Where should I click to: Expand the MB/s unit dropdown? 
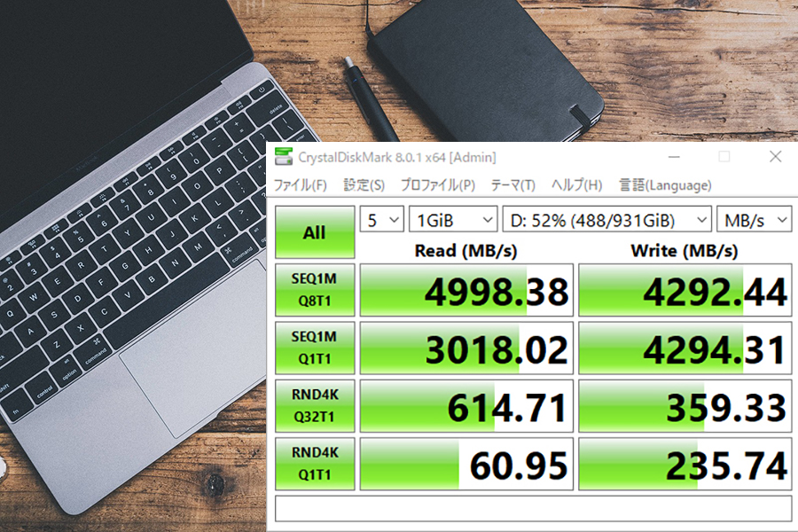tap(755, 219)
